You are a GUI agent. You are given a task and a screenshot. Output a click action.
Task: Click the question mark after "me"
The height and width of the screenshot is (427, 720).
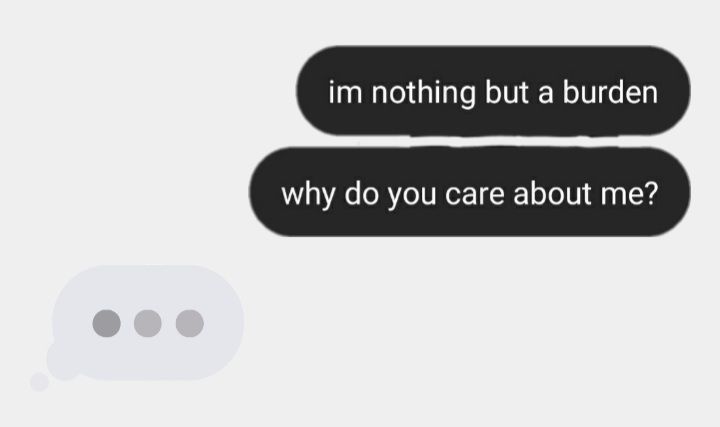coord(650,193)
